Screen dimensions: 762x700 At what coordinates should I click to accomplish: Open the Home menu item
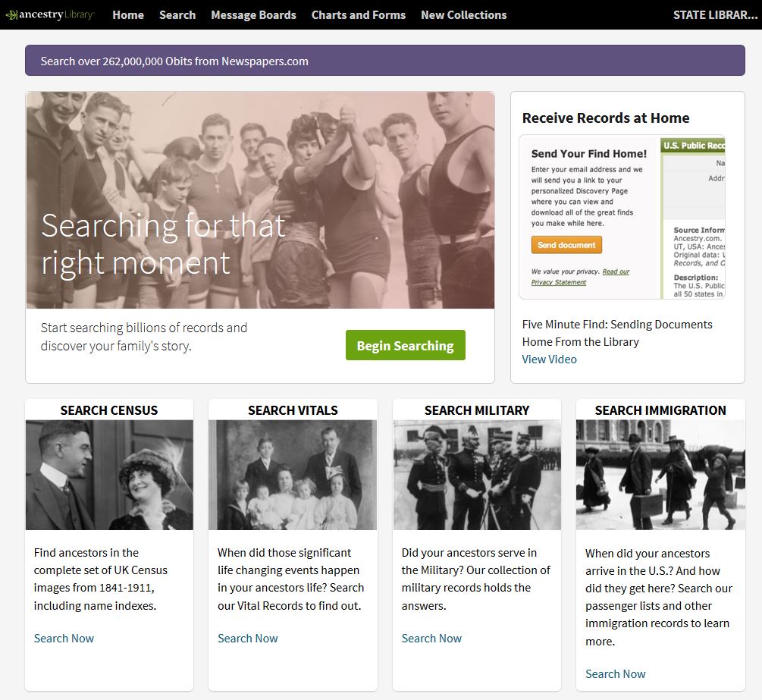click(128, 15)
